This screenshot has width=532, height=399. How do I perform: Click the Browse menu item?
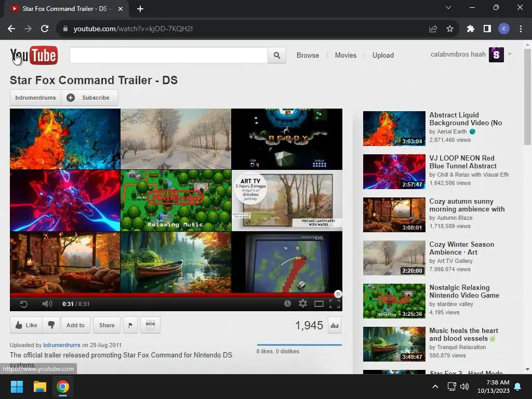[308, 55]
